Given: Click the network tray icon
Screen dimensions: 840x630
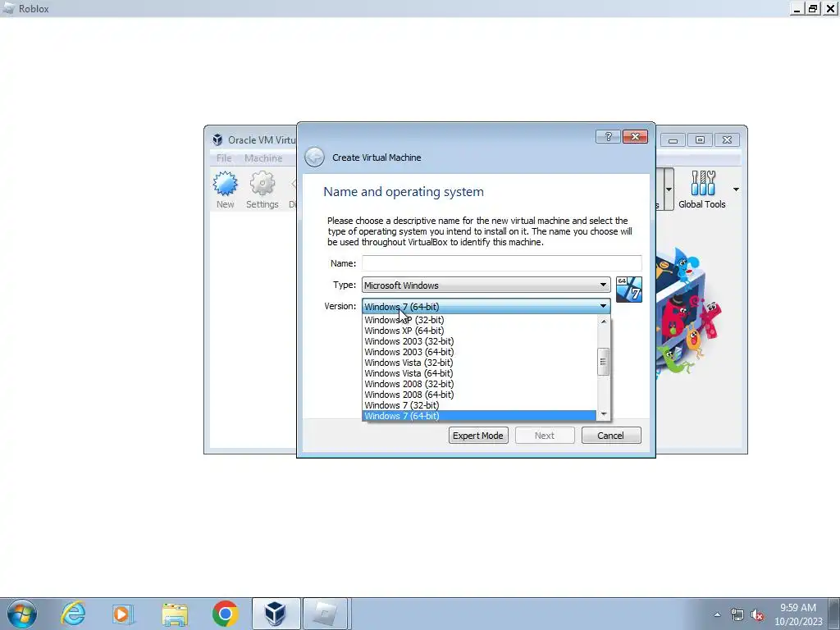Looking at the screenshot, I should (x=737, y=614).
